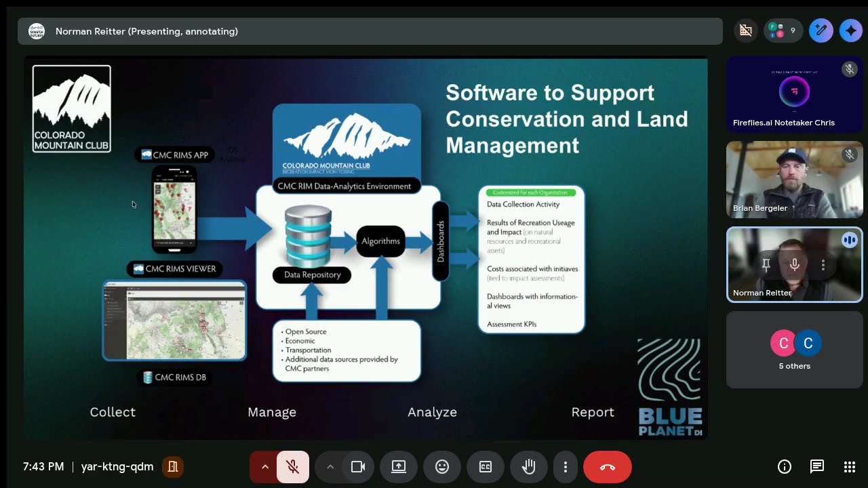Screen dimensions: 868x488
Task: Toggle the camera button
Action: [x=358, y=466]
